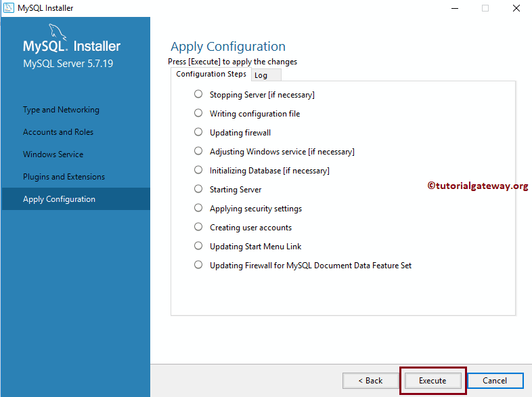Select Windows Service in the sidebar
Viewport: 532px width, 397px height.
pyautogui.click(x=53, y=154)
